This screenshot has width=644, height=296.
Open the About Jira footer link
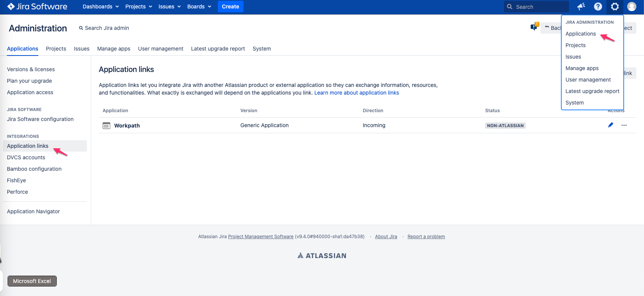[386, 237]
